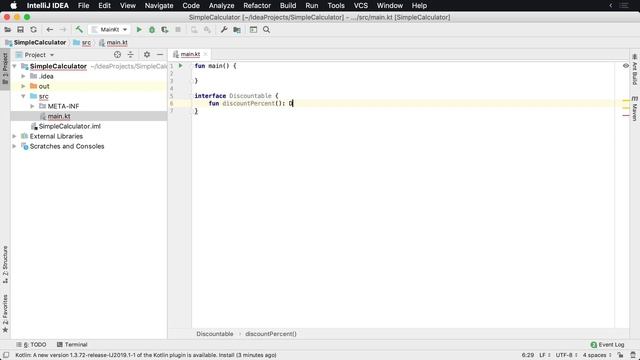
Task: Open the Navigate menu
Action: [159, 6]
